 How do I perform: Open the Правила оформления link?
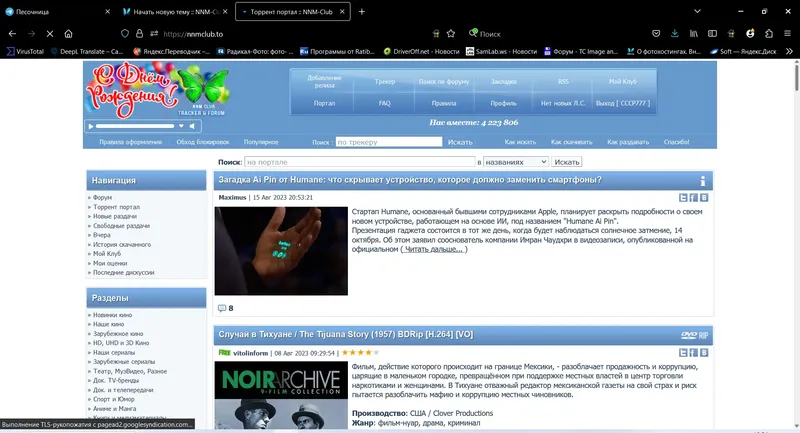point(131,142)
